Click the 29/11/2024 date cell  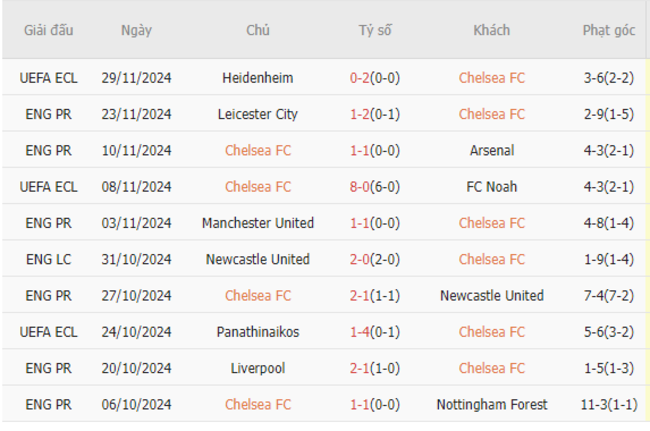(x=136, y=78)
